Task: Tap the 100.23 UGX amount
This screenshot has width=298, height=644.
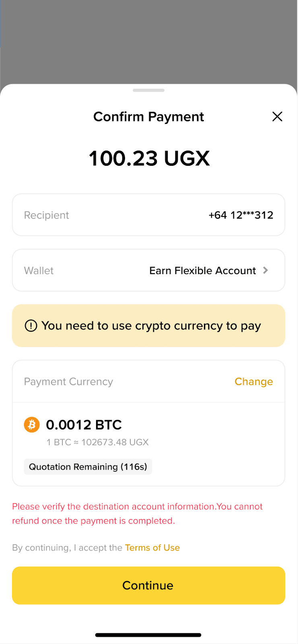Action: click(149, 158)
